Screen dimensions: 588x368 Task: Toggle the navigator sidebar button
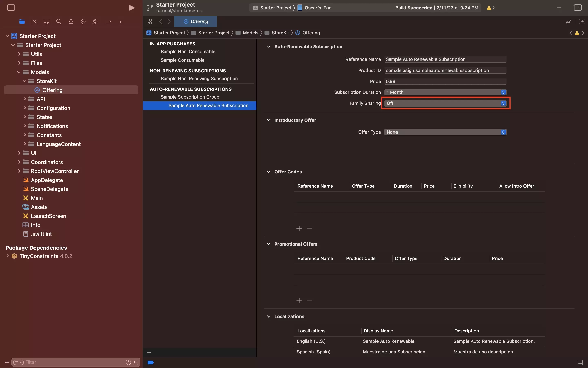pyautogui.click(x=11, y=8)
